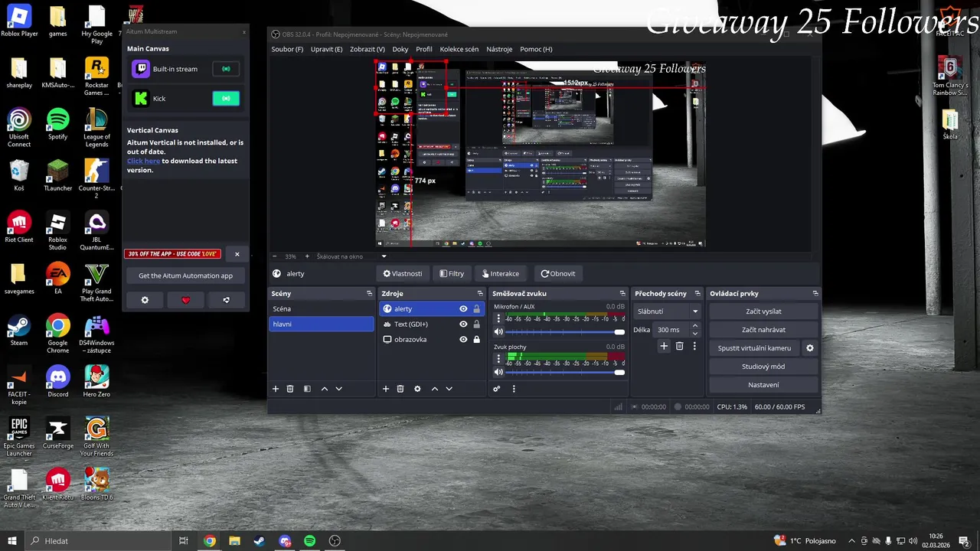Open Aitum Multistream settings gear
Image resolution: width=980 pixels, height=551 pixels.
pos(145,300)
